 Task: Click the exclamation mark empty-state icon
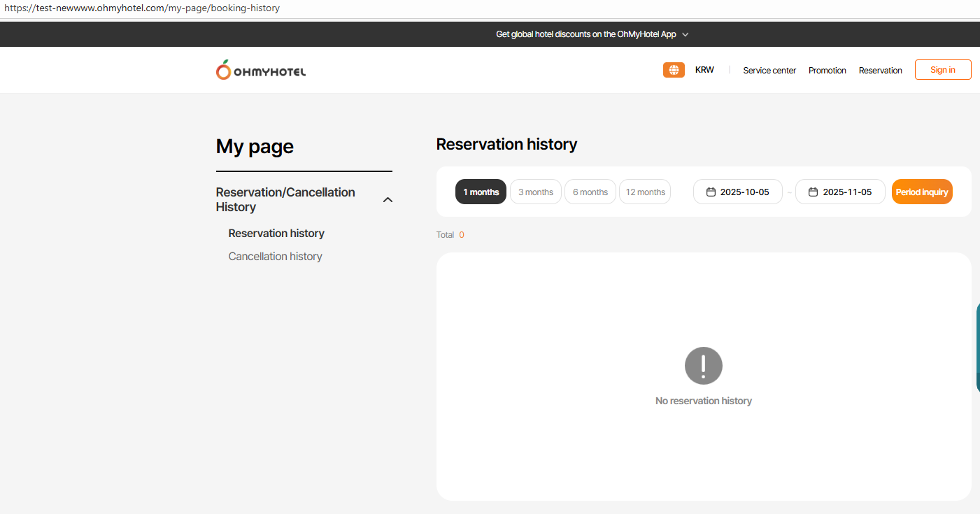(x=703, y=366)
